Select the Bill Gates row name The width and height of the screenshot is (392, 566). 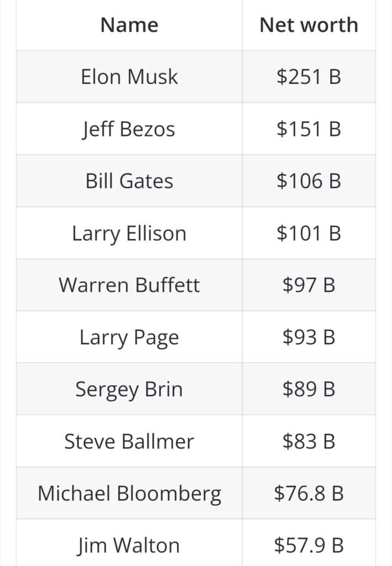point(129,181)
